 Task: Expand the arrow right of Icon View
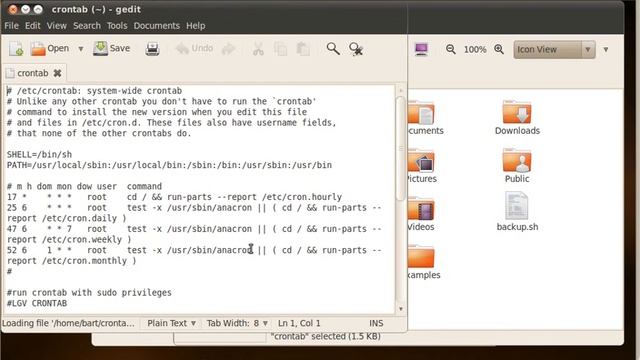tap(606, 49)
